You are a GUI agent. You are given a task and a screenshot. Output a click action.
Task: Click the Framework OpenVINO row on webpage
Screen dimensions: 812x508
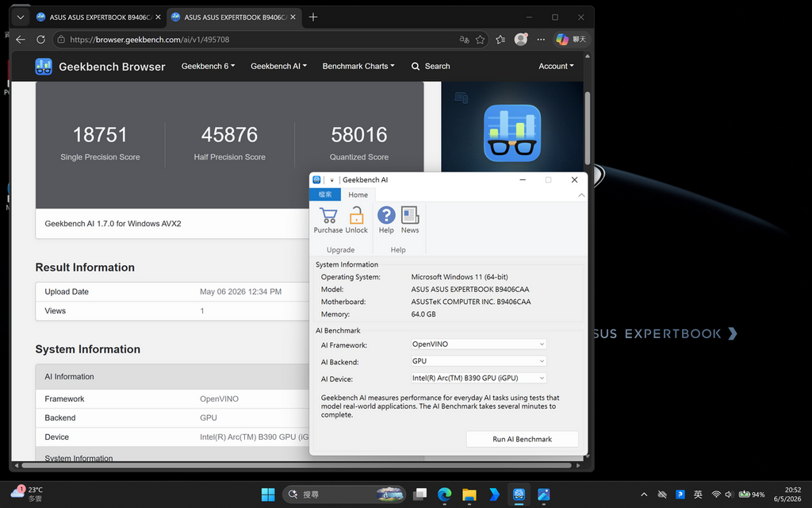click(172, 398)
